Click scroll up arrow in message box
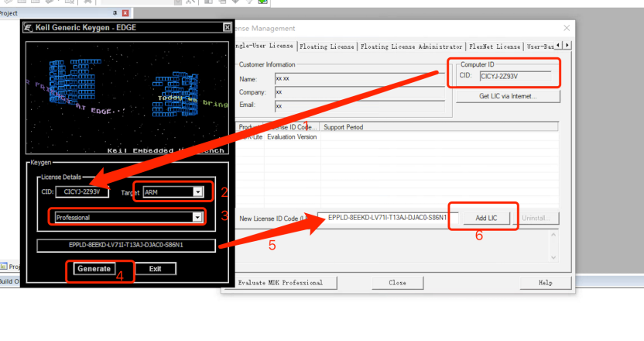The height and width of the screenshot is (341, 644). tap(553, 235)
